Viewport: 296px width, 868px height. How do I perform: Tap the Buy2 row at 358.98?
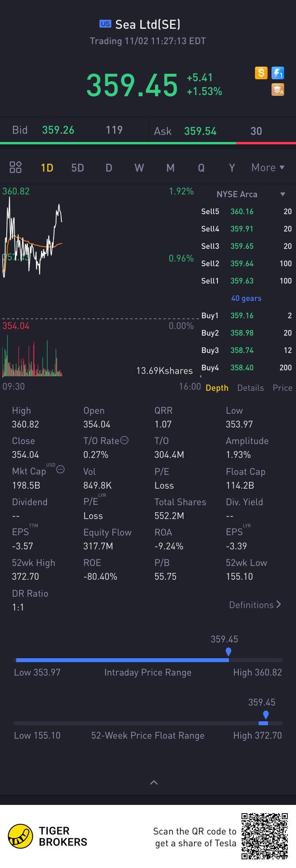point(247,333)
